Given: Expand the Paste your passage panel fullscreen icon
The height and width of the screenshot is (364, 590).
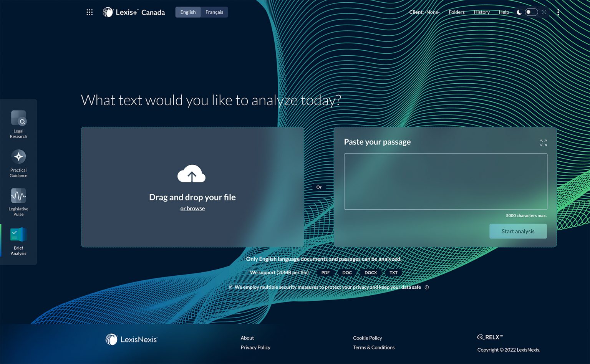Looking at the screenshot, I should click(544, 142).
